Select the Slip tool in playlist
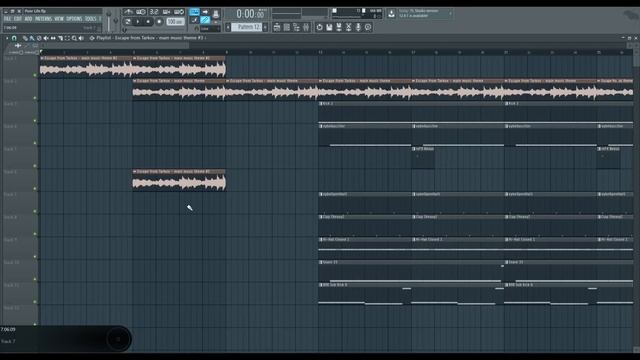 (53, 38)
